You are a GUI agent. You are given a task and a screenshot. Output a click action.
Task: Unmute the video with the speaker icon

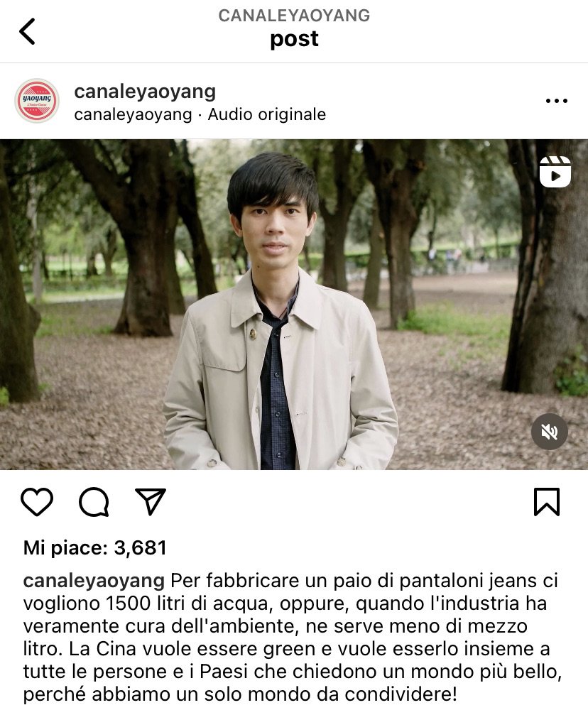549,432
